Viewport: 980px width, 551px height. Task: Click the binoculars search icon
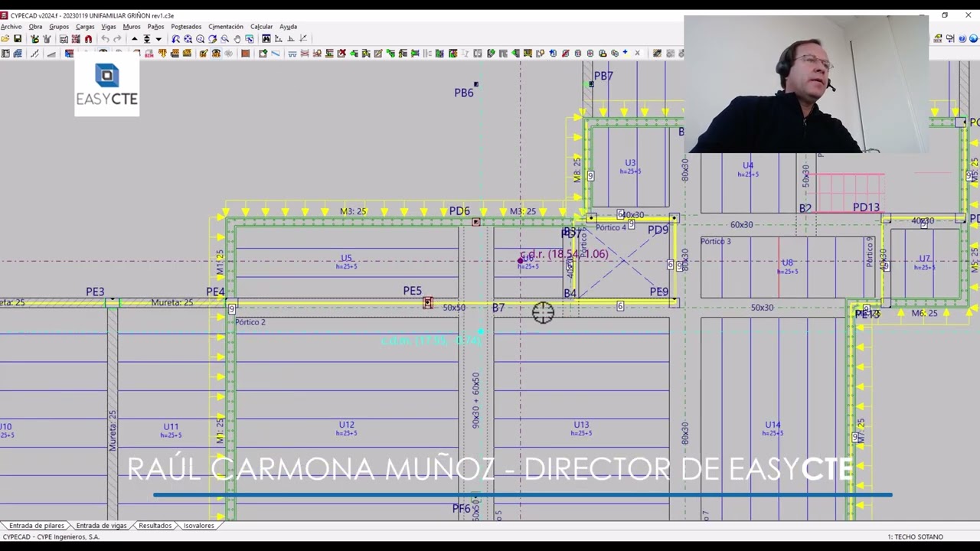(x=266, y=39)
